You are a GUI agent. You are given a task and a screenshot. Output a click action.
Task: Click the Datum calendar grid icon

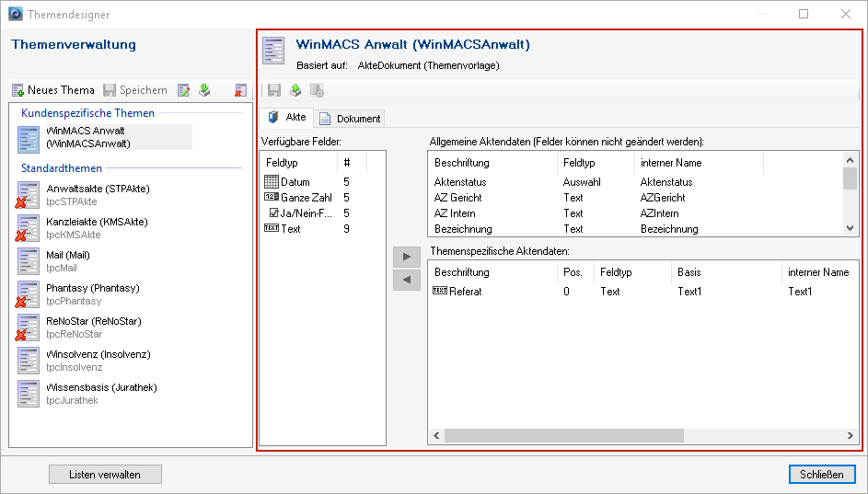(272, 181)
